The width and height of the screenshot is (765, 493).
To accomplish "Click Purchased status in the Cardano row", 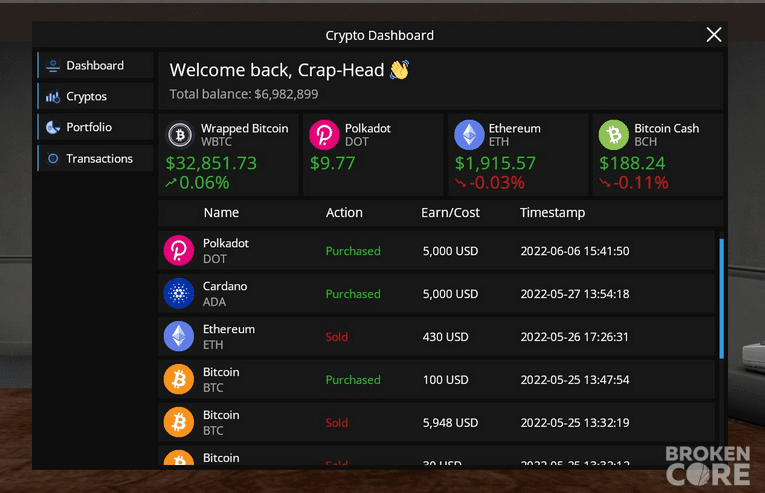I will pyautogui.click(x=353, y=294).
